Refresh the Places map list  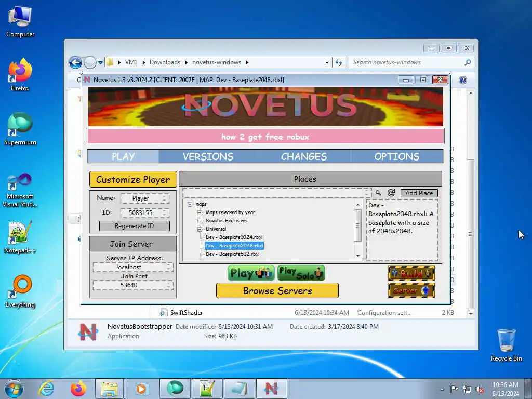(x=391, y=193)
